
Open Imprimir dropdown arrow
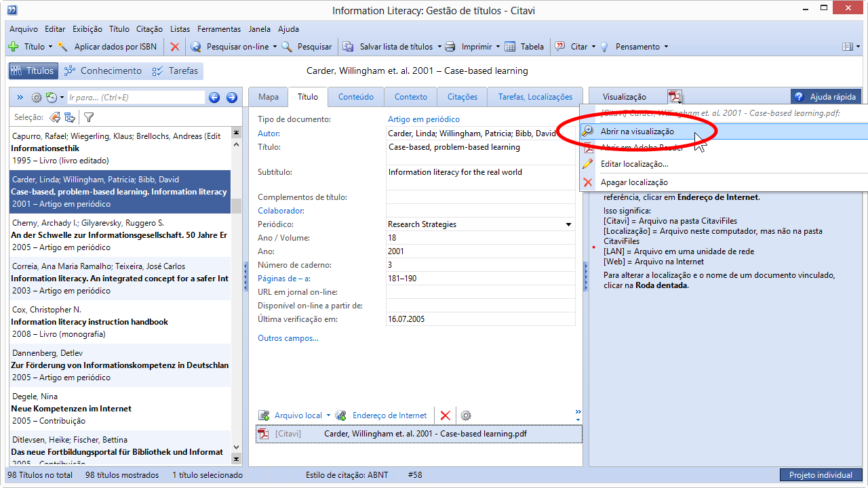[498, 47]
